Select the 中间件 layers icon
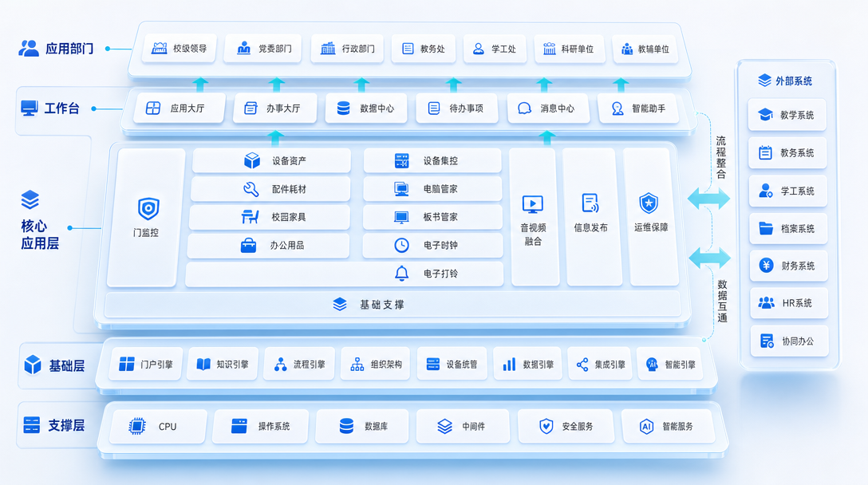Image resolution: width=868 pixels, height=485 pixels. click(x=444, y=426)
